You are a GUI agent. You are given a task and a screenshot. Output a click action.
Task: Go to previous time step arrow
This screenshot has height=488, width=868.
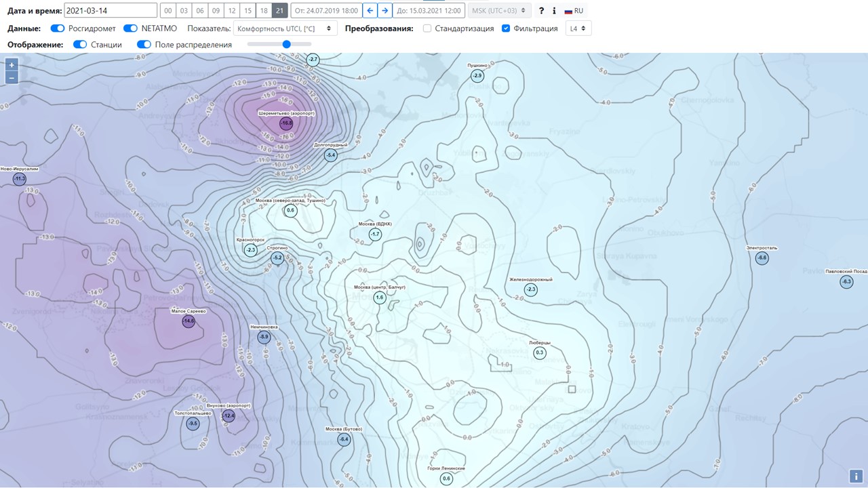coord(370,11)
